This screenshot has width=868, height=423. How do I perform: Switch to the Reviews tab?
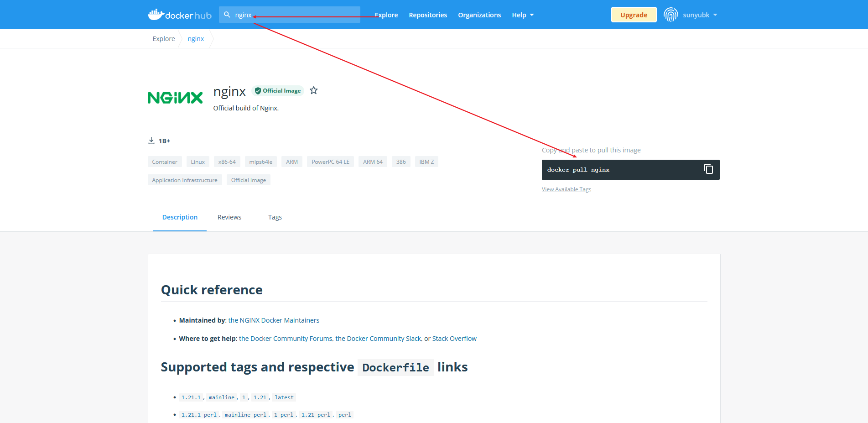(229, 217)
